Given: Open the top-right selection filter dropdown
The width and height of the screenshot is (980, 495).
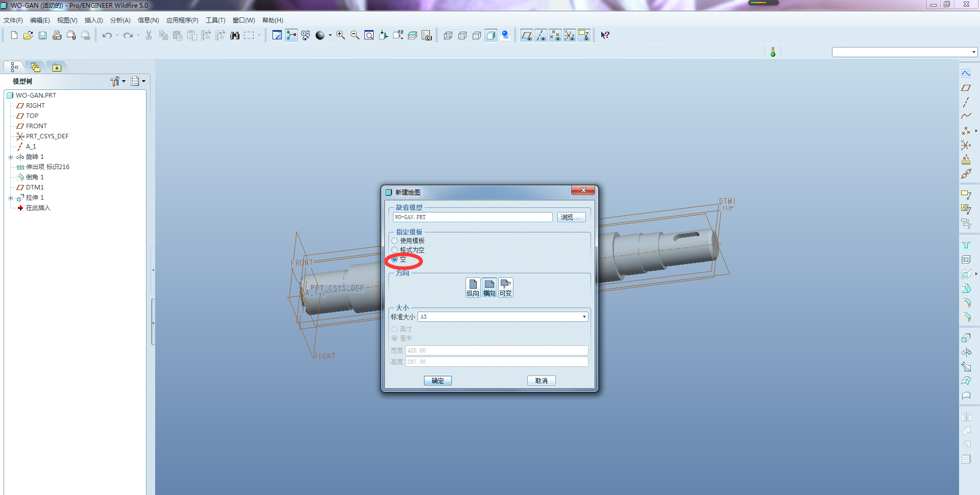Looking at the screenshot, I should click(x=904, y=52).
